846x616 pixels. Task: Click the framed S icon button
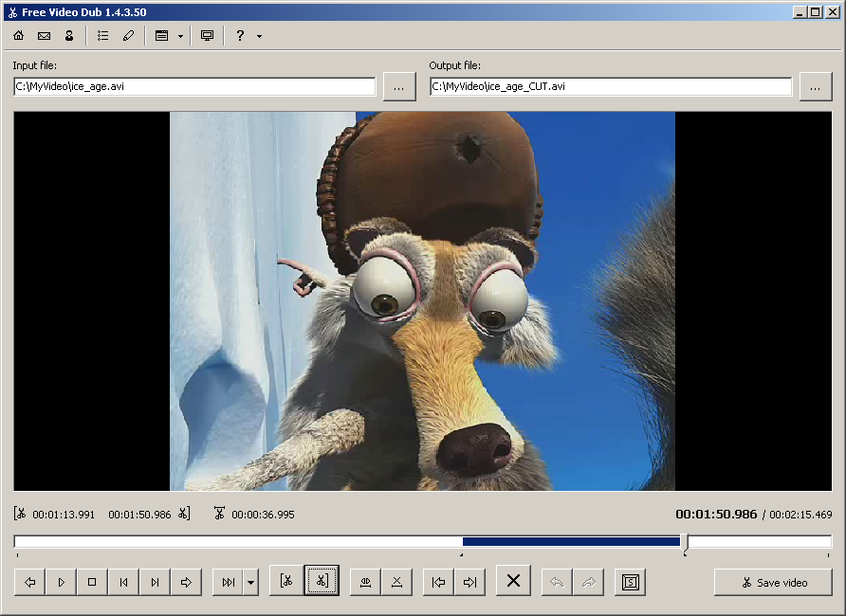tap(630, 582)
